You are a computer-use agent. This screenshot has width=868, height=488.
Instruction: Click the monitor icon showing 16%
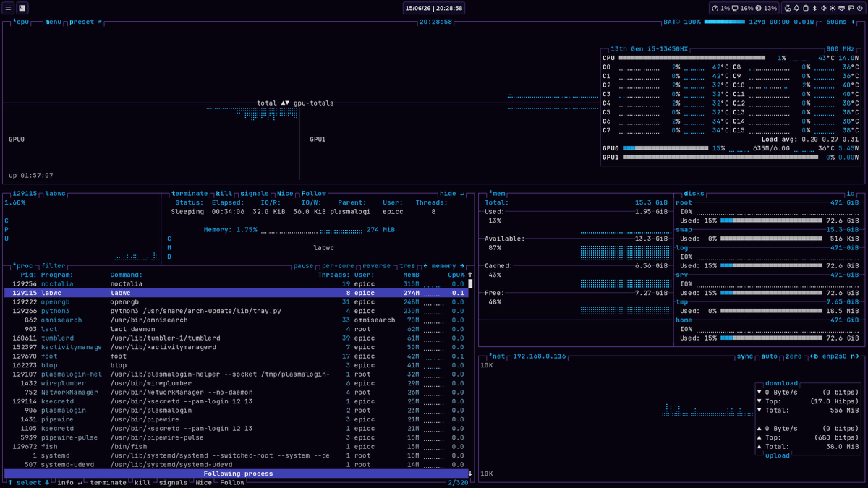[735, 9]
